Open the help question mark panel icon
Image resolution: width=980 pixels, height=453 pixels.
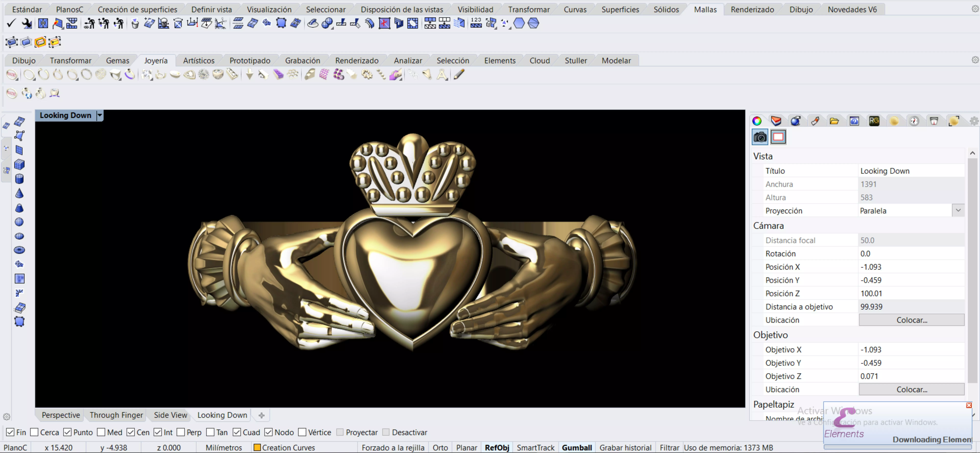tap(854, 121)
